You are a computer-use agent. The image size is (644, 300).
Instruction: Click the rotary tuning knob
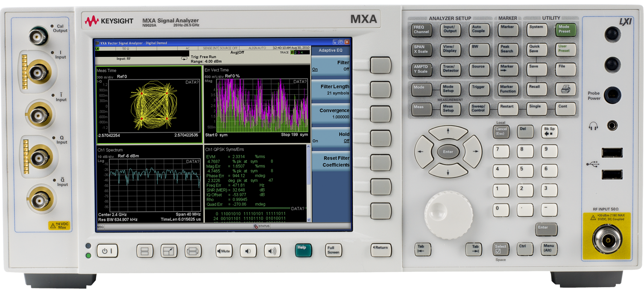click(448, 215)
